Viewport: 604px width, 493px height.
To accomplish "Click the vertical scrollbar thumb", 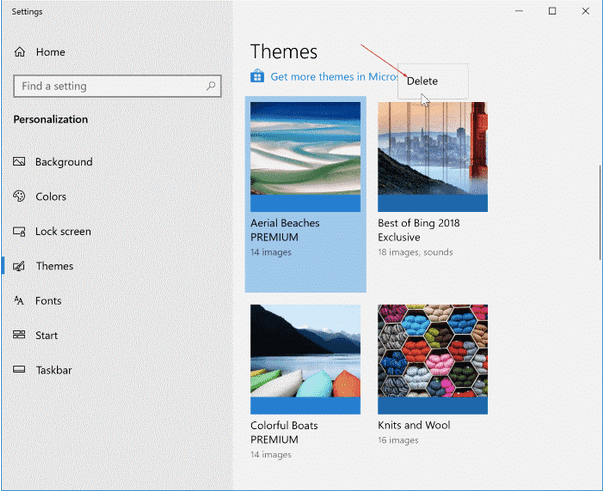I will 599,212.
